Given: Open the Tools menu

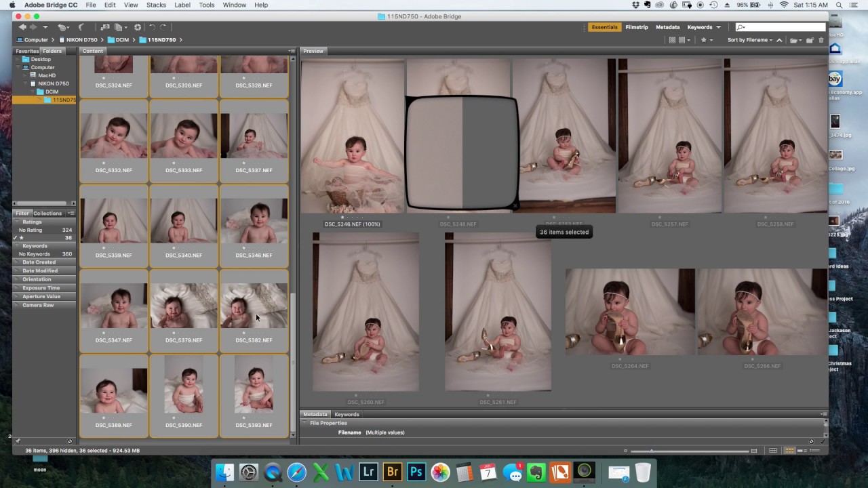Looking at the screenshot, I should [x=207, y=5].
